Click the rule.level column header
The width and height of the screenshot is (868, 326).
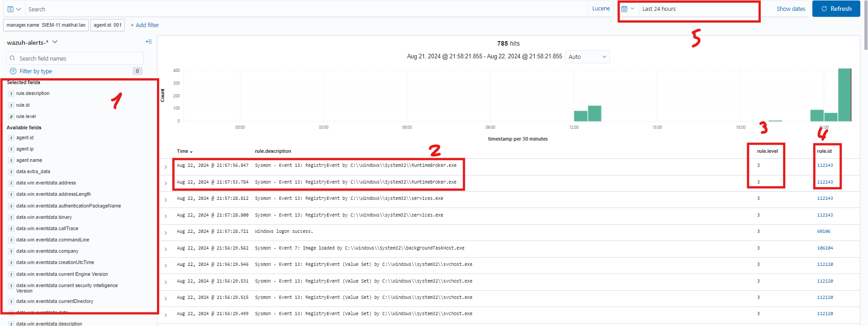tap(767, 151)
